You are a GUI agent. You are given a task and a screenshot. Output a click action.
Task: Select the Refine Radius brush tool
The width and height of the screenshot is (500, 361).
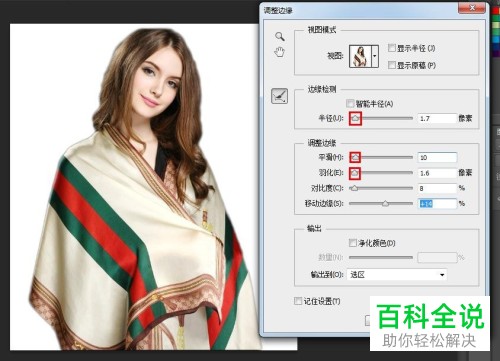tap(279, 96)
